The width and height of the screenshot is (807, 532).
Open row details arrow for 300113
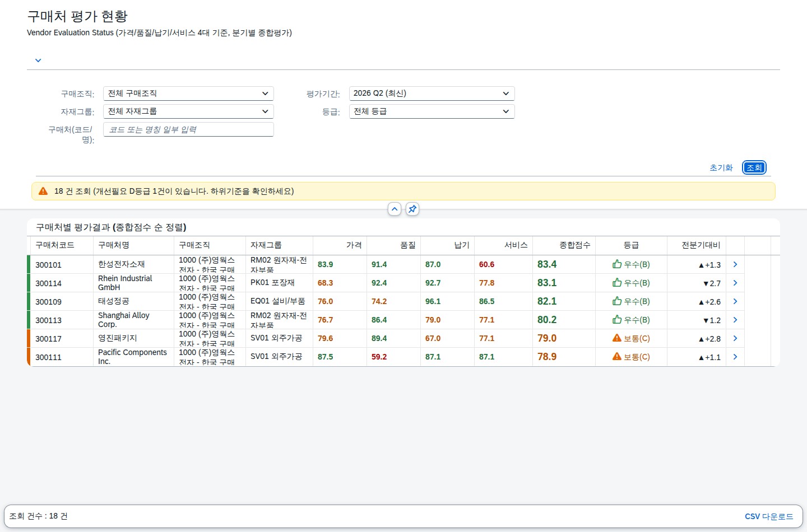(x=735, y=320)
